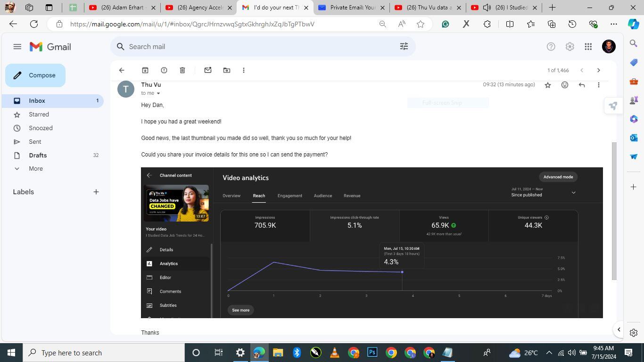
Task: Click the Move to folder icon
Action: (x=227, y=70)
